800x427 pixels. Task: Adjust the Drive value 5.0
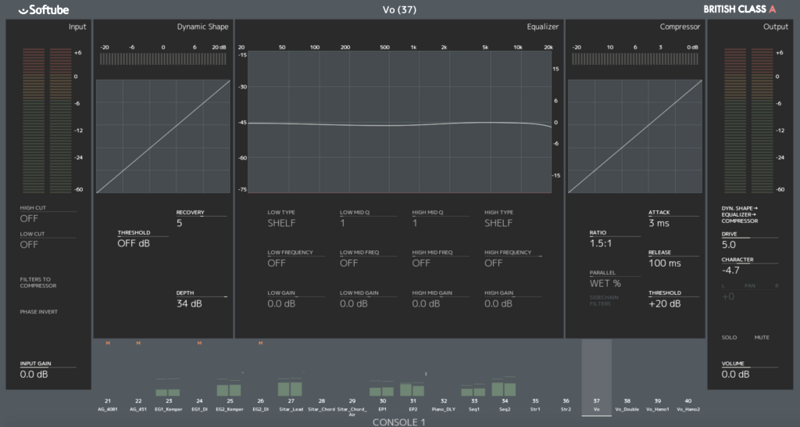point(749,240)
